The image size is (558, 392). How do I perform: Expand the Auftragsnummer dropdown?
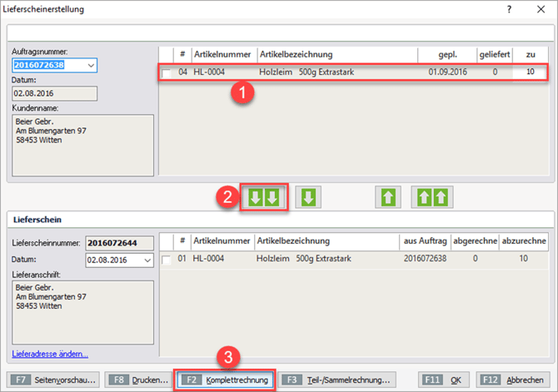[91, 65]
